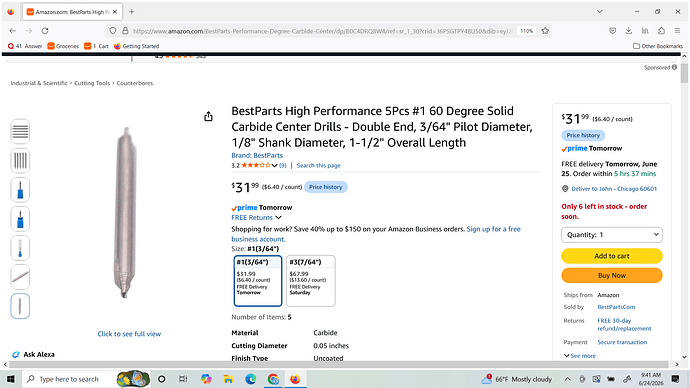Image resolution: width=690 pixels, height=388 pixels.
Task: Open the Groceries bookmark
Action: [x=63, y=46]
